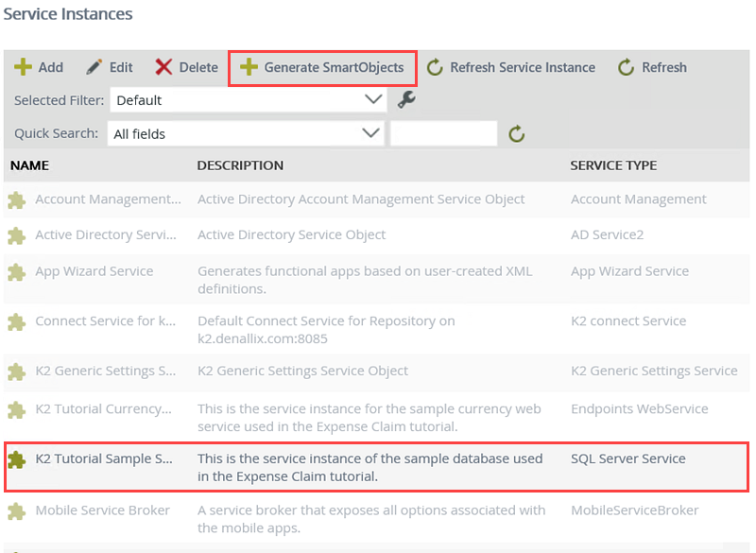Click the Add button label

point(51,67)
